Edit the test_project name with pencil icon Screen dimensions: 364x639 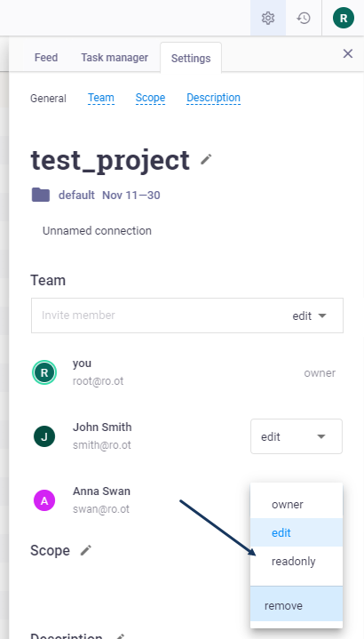[x=206, y=159]
